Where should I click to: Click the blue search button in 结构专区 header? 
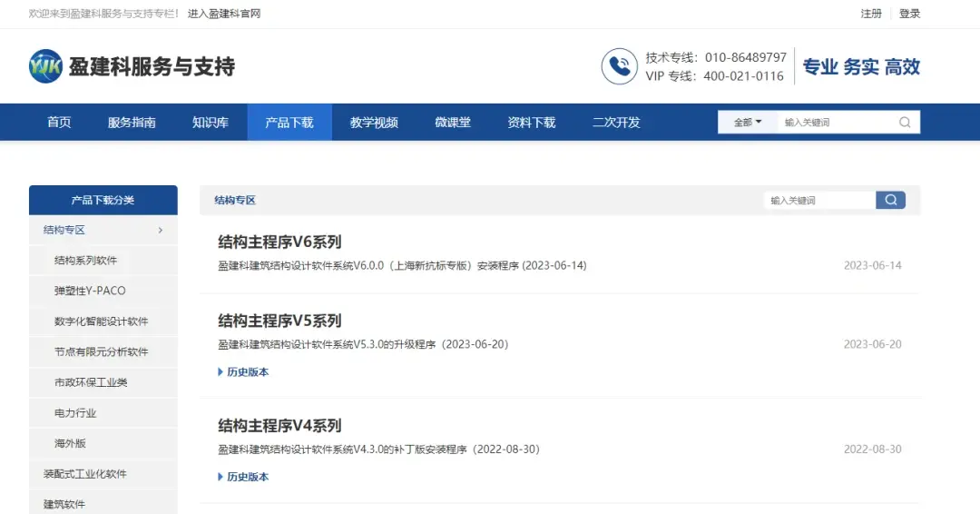click(x=891, y=200)
